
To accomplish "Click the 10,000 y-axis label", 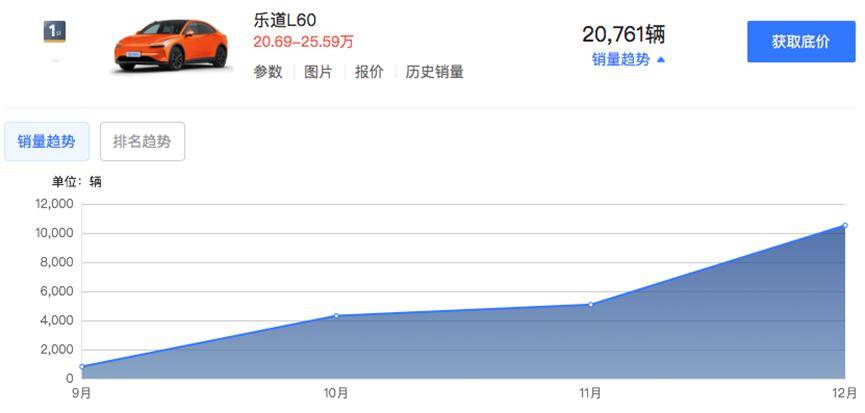I will (55, 233).
